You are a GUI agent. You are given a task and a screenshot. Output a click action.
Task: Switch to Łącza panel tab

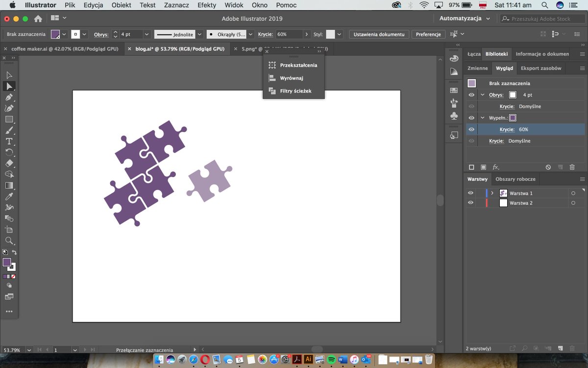pyautogui.click(x=474, y=54)
